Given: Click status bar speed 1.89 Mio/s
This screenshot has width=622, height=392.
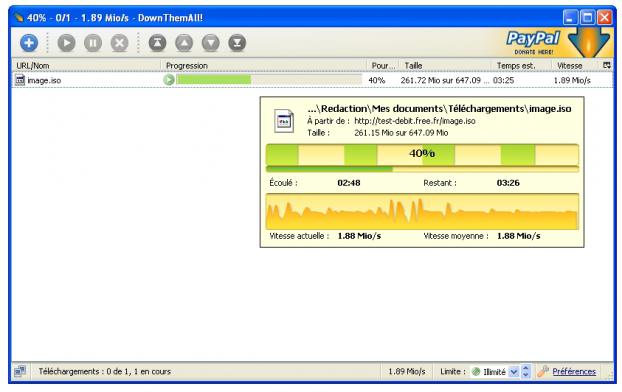Looking at the screenshot, I should point(407,371).
